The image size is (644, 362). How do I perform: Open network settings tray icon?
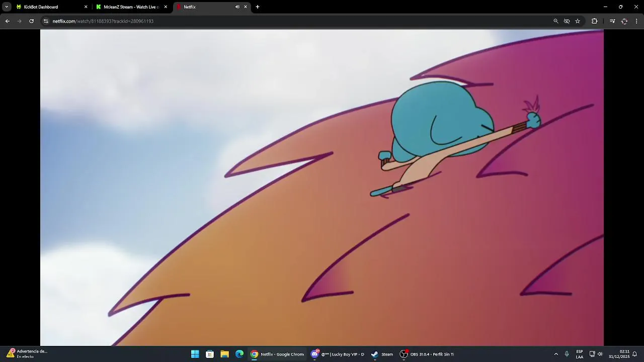pyautogui.click(x=592, y=354)
